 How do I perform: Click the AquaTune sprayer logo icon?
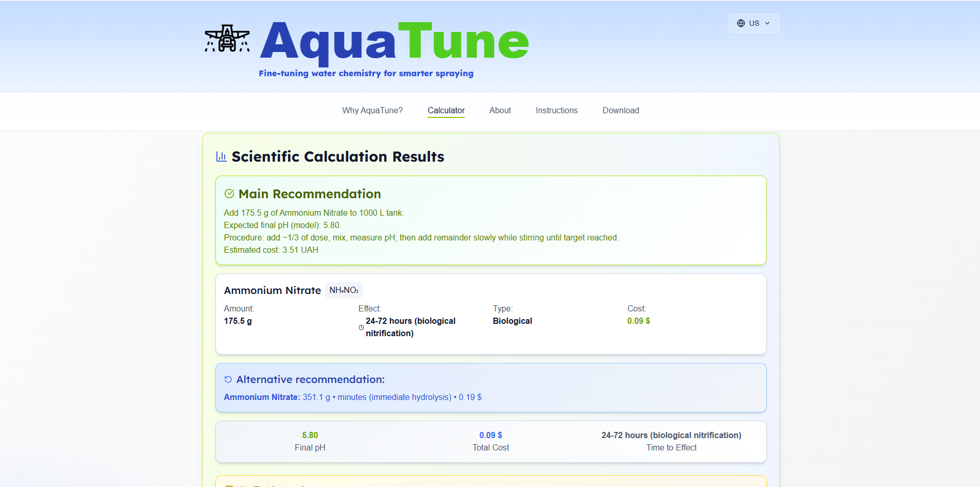[227, 39]
